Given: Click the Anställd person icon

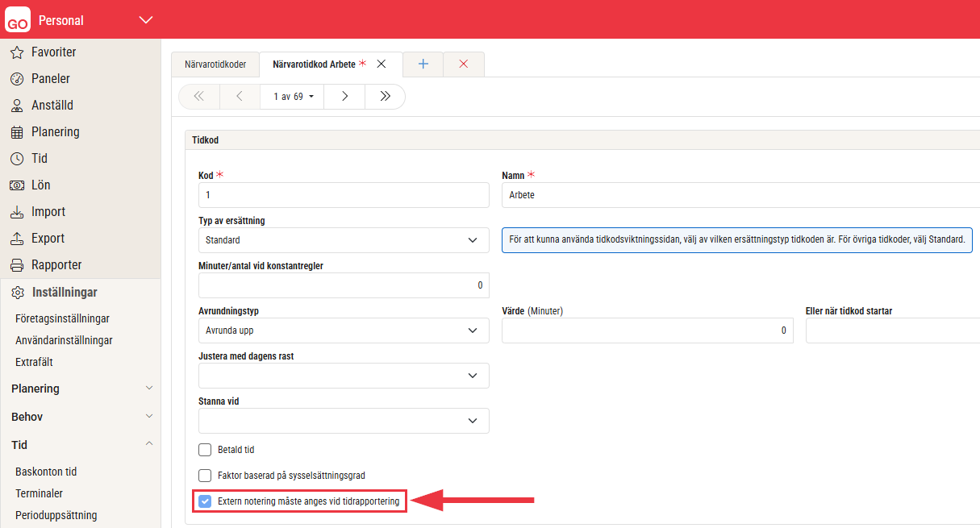Looking at the screenshot, I should [17, 106].
